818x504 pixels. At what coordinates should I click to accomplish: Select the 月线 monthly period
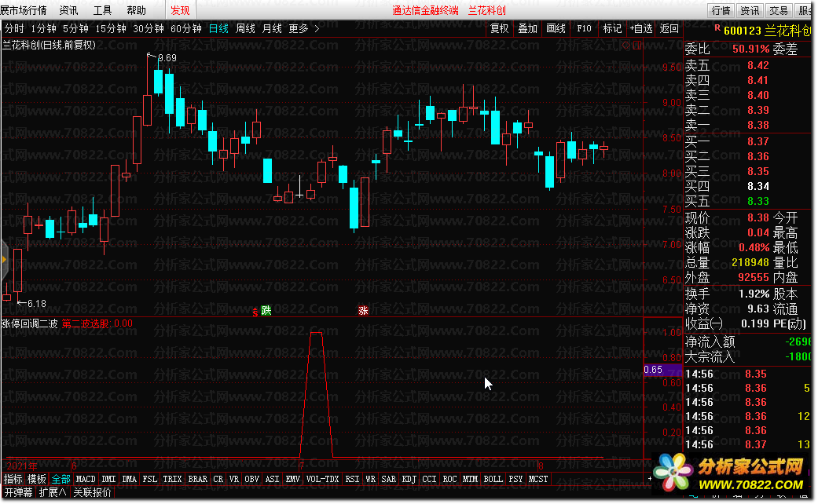pos(272,29)
